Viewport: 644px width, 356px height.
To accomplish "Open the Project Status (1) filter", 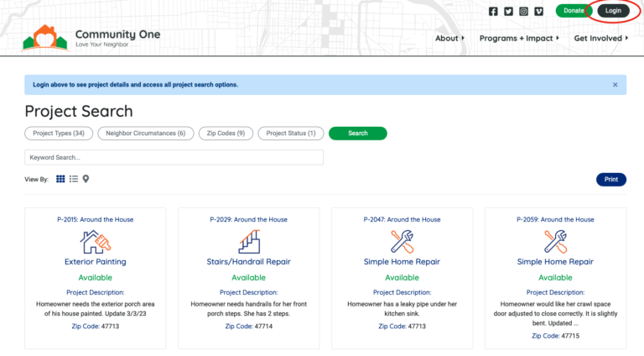I will pyautogui.click(x=291, y=133).
